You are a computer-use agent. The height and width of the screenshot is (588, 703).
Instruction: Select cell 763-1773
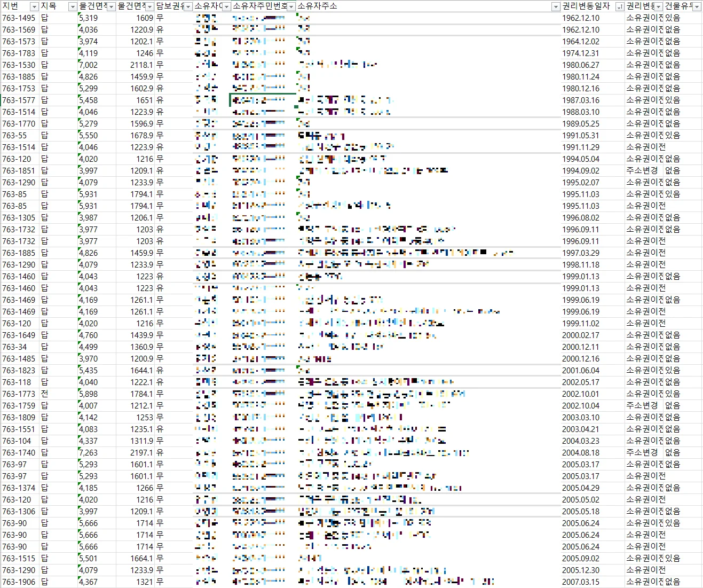click(x=19, y=394)
